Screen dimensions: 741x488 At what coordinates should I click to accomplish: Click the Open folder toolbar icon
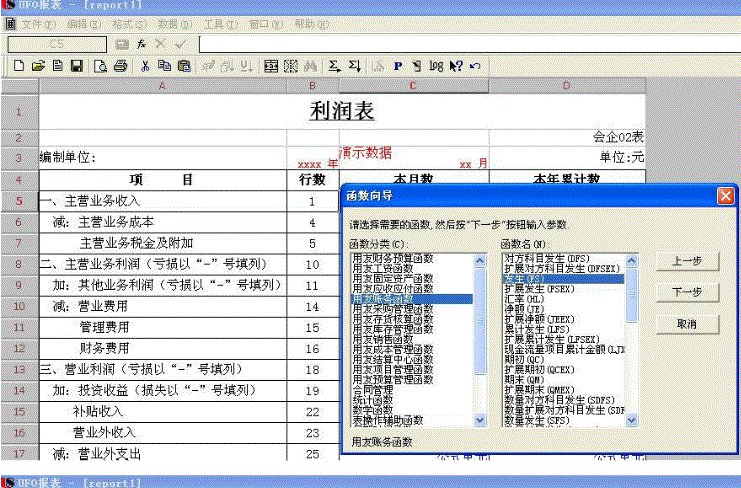(38, 66)
